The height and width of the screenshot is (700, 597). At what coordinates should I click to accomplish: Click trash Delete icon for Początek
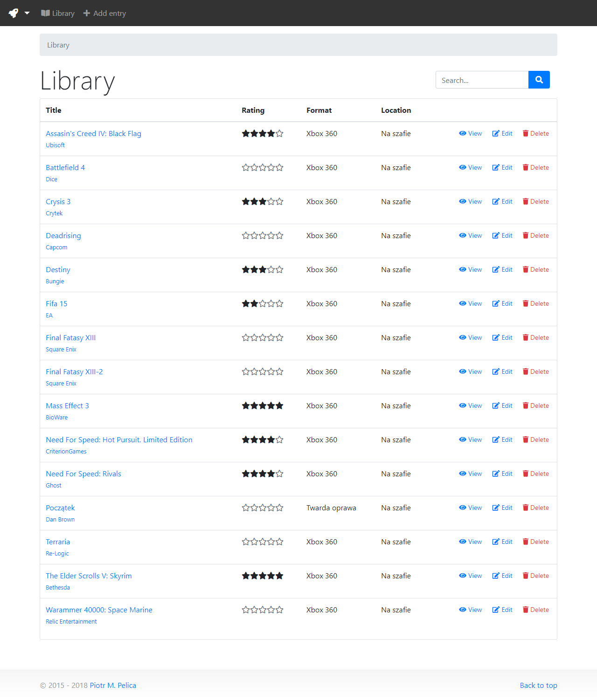click(526, 508)
